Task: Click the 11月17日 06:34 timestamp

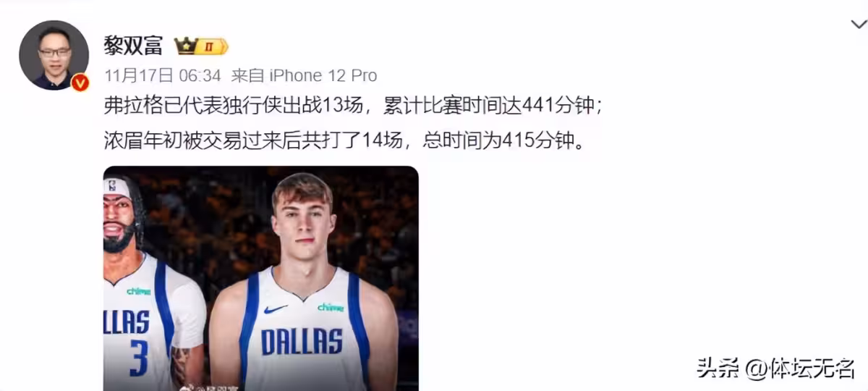Action: (x=163, y=76)
